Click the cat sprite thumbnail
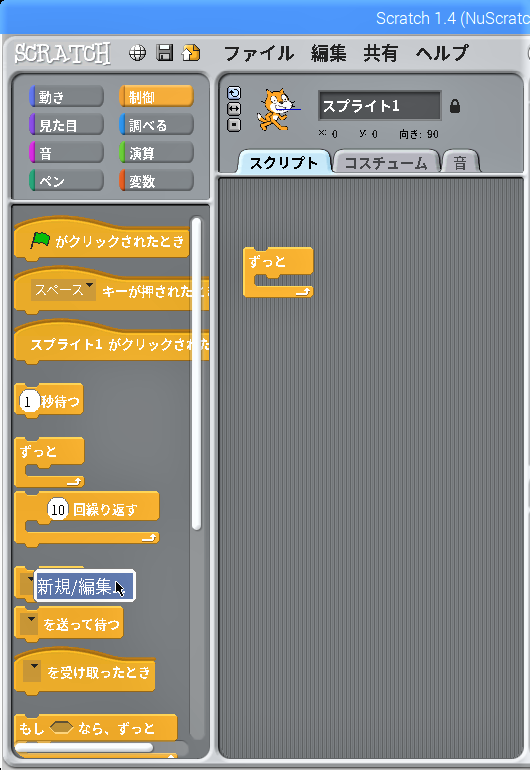Screen dimensions: 530x770 click(x=278, y=109)
